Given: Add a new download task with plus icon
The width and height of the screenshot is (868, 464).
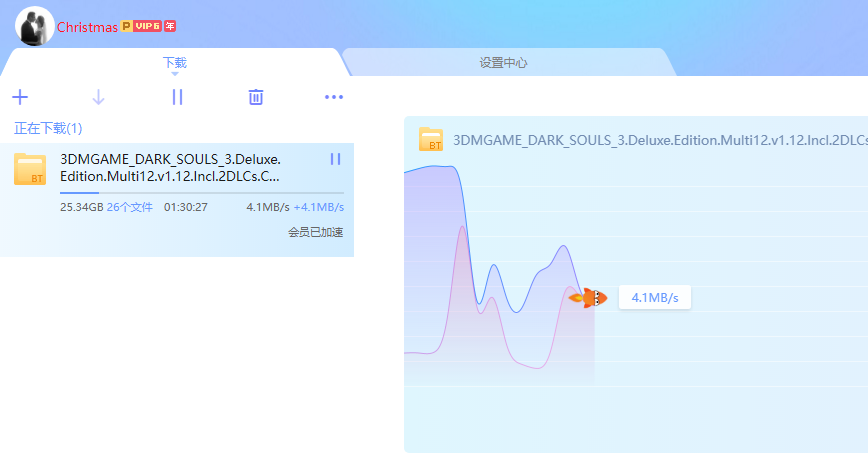Looking at the screenshot, I should point(20,97).
